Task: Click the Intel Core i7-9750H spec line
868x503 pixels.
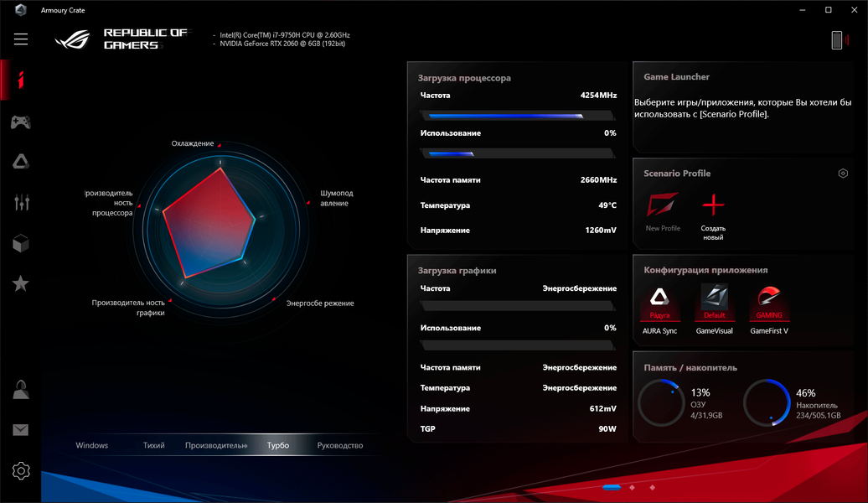Action: point(285,35)
